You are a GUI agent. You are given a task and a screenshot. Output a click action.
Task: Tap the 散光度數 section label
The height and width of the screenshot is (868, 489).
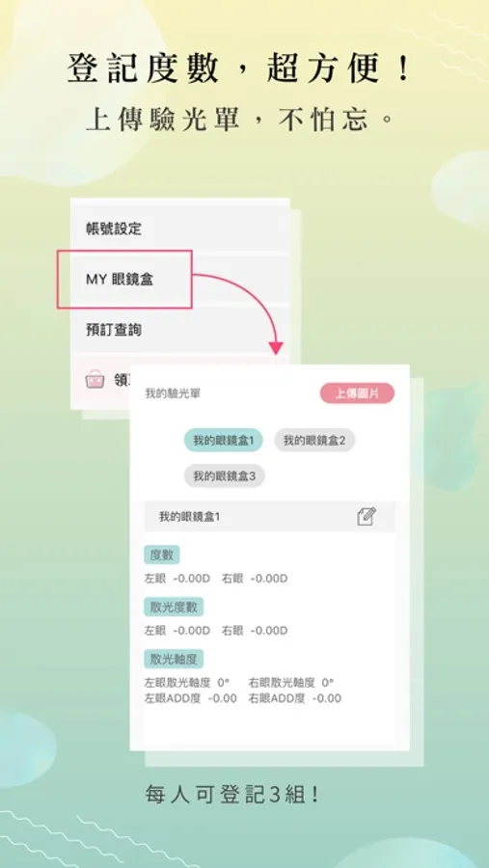point(174,607)
